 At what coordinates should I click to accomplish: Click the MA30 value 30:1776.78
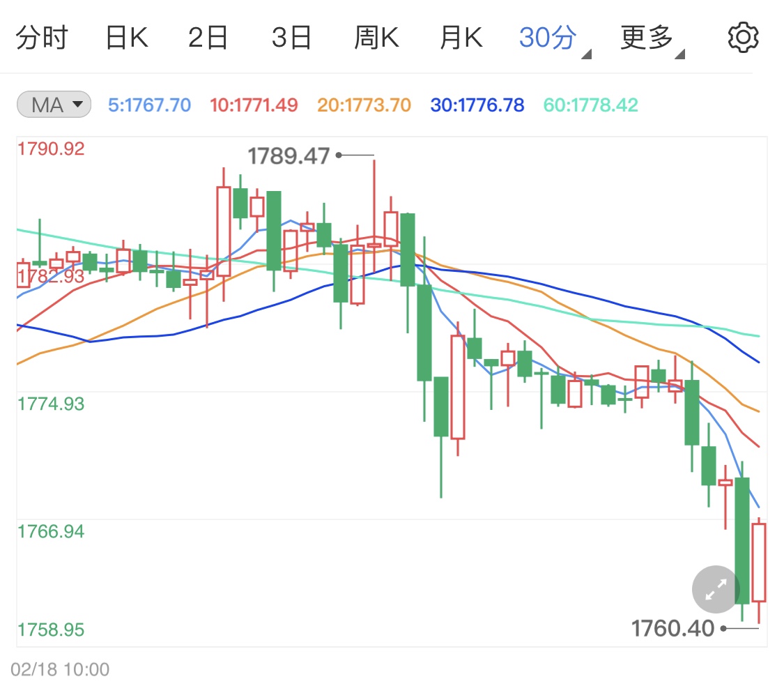(x=477, y=105)
